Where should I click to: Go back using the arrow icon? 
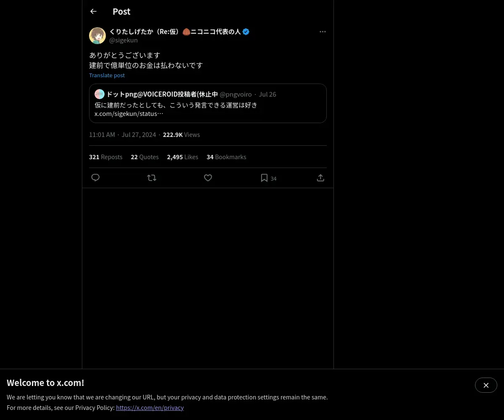[93, 11]
